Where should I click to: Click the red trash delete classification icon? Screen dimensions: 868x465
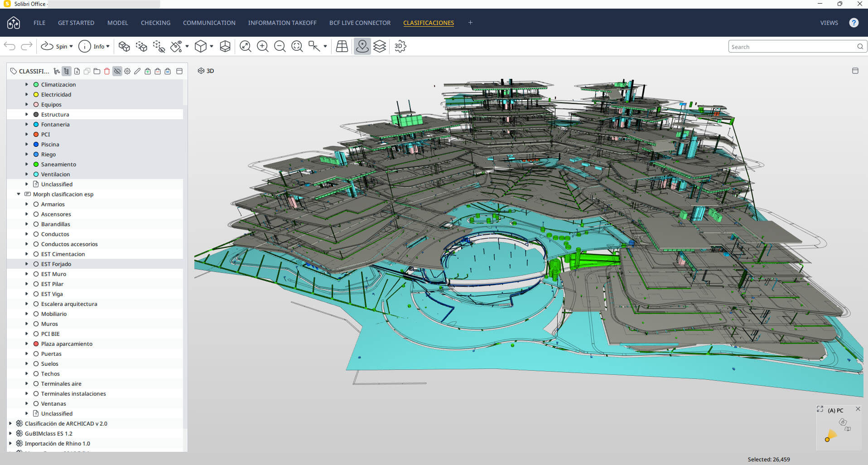point(107,71)
